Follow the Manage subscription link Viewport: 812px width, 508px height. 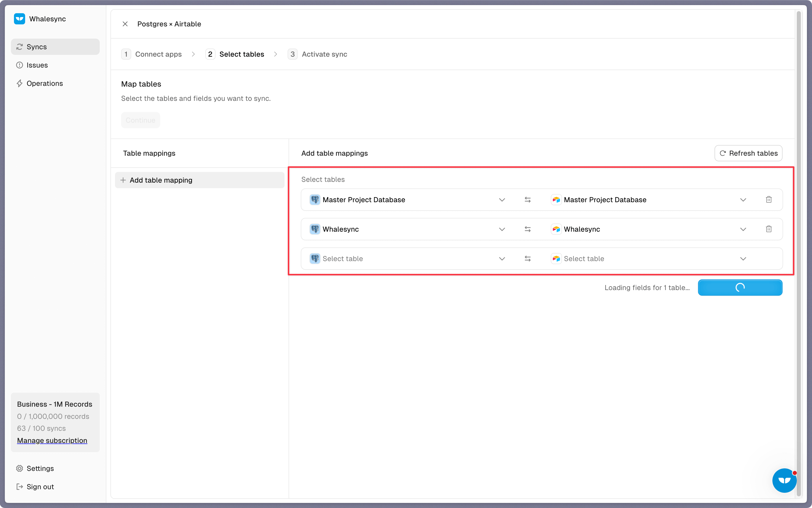[x=52, y=440]
